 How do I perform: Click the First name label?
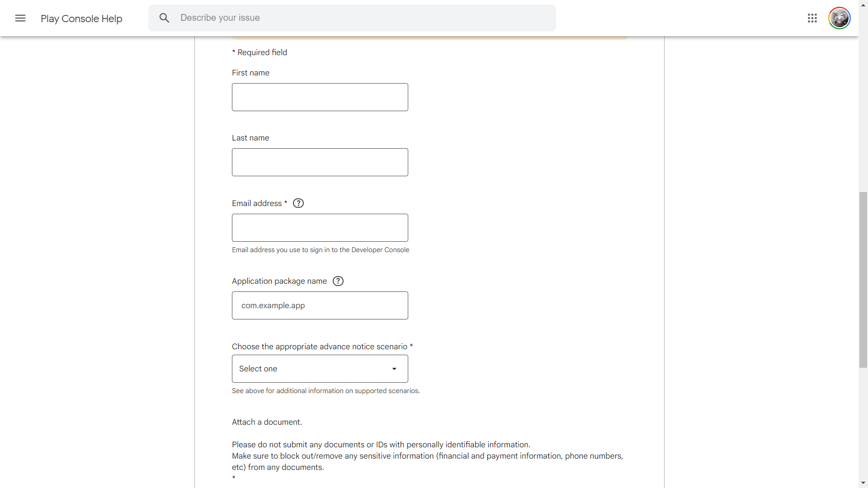250,73
